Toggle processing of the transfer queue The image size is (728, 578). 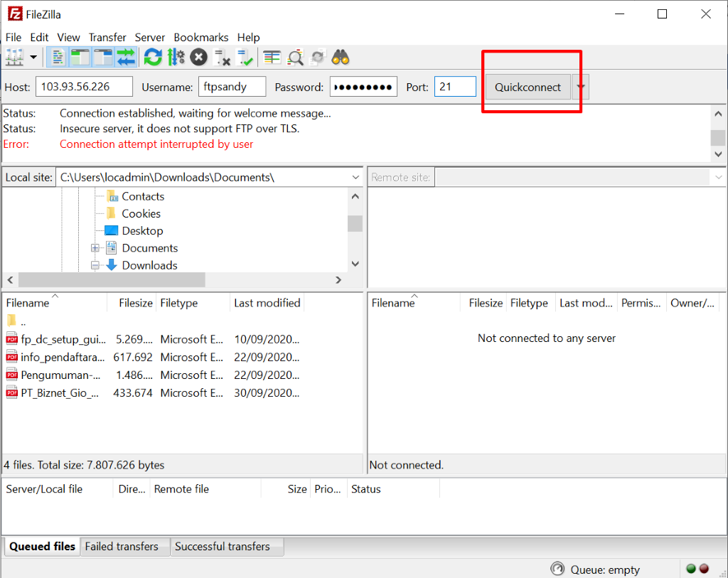pos(176,58)
